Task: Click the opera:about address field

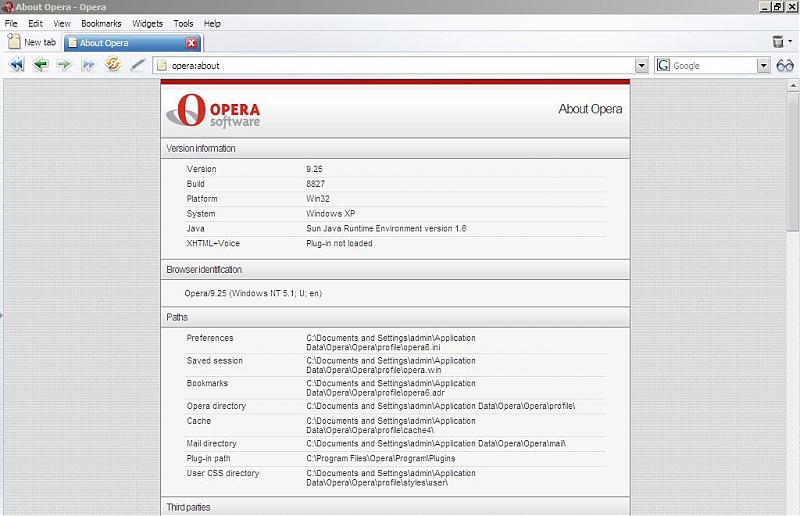Action: (401, 65)
